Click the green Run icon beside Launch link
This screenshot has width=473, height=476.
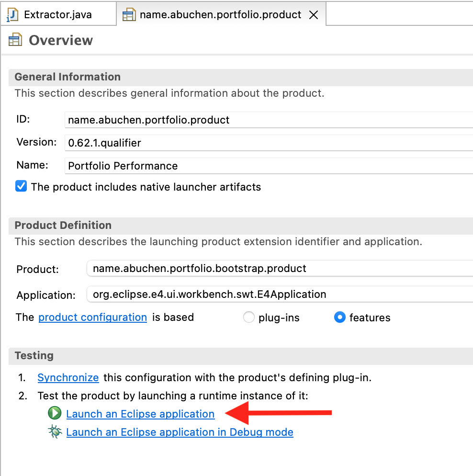click(55, 414)
